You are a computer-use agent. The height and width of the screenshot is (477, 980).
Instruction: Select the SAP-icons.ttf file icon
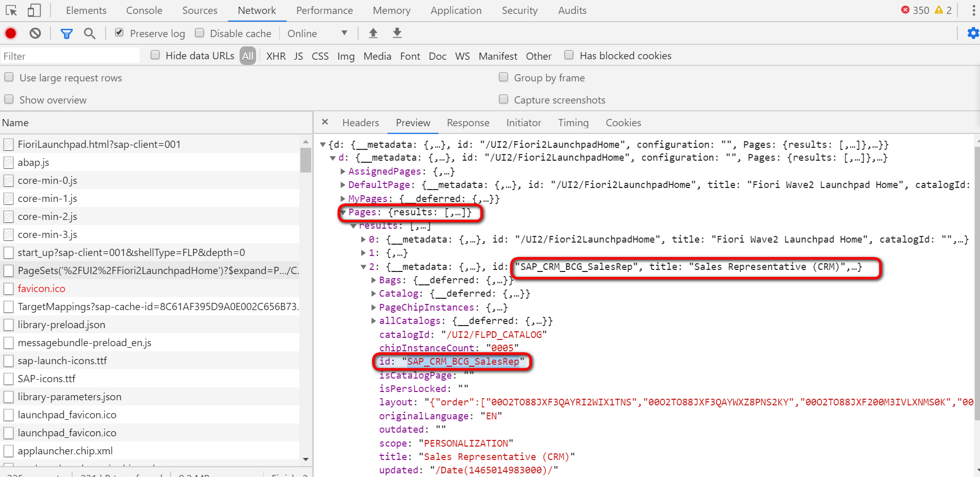tap(8, 379)
